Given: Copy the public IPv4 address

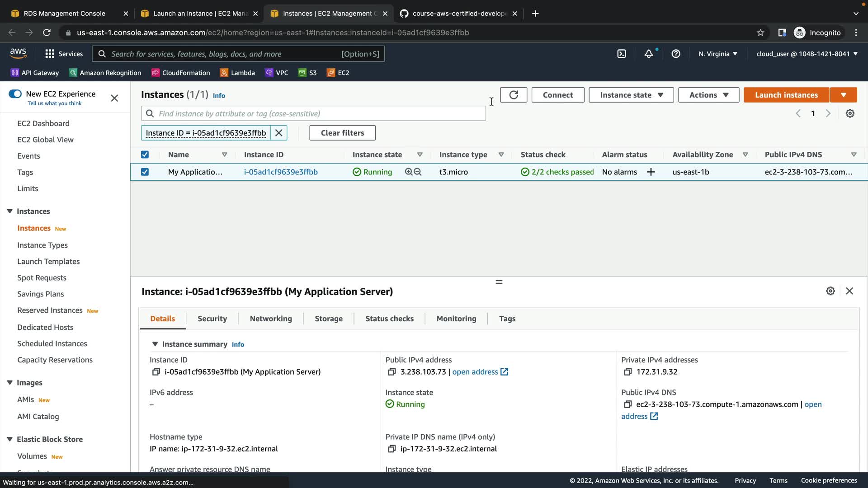Looking at the screenshot, I should (392, 372).
